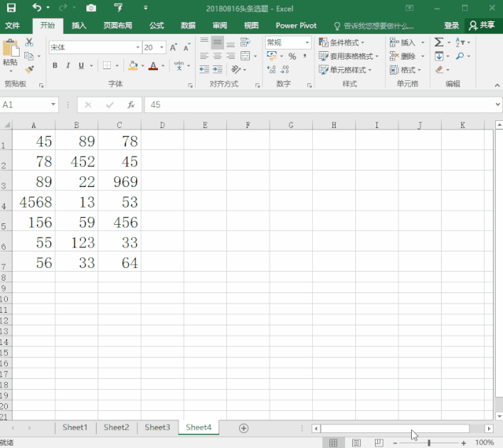Click the insert function fx icon

[131, 105]
